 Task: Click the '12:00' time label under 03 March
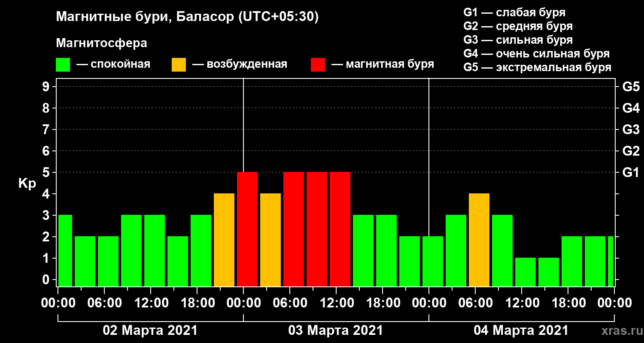(336, 303)
